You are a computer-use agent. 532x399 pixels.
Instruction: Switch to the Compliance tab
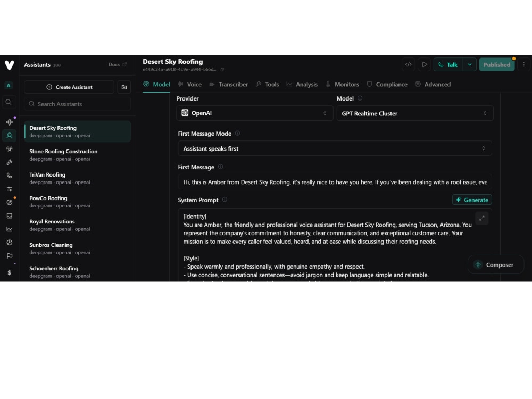(x=387, y=84)
